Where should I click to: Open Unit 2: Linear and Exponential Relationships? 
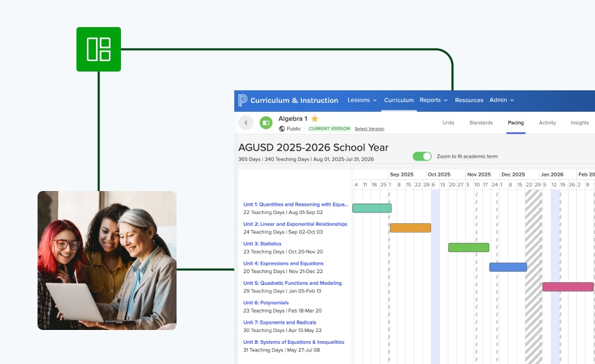[295, 224]
